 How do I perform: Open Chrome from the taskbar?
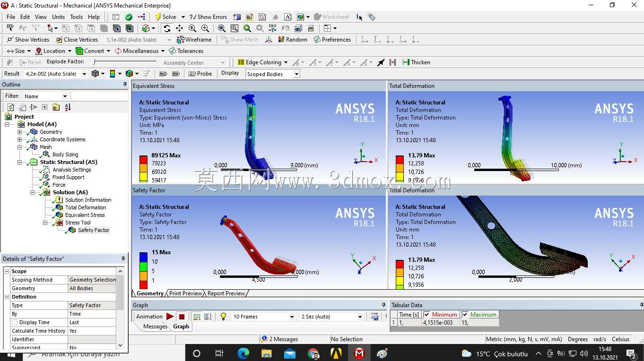tap(313, 353)
